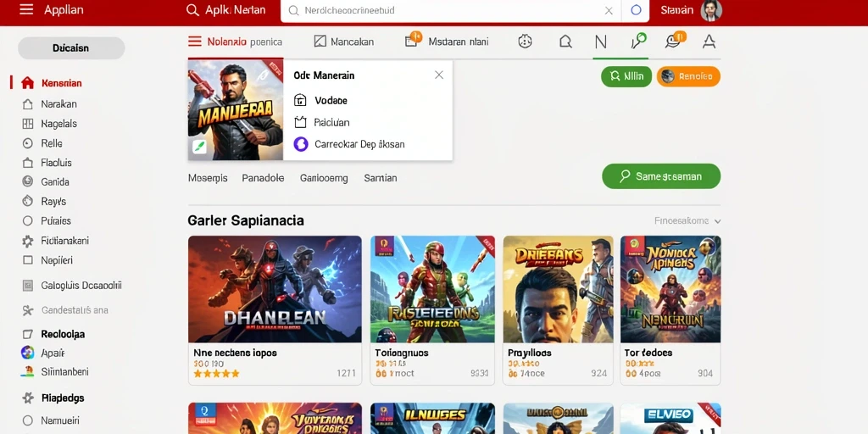
Task: Open the Nenuruin game card image
Action: coord(670,289)
